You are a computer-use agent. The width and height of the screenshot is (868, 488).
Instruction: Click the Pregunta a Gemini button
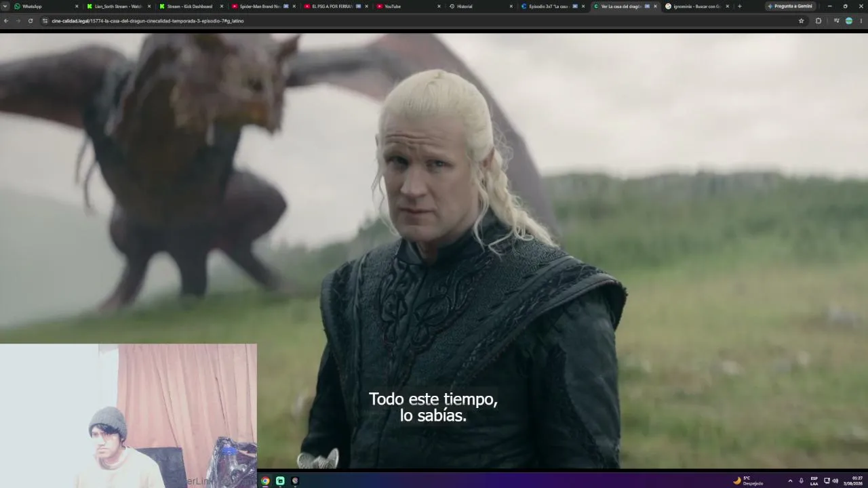pos(790,6)
